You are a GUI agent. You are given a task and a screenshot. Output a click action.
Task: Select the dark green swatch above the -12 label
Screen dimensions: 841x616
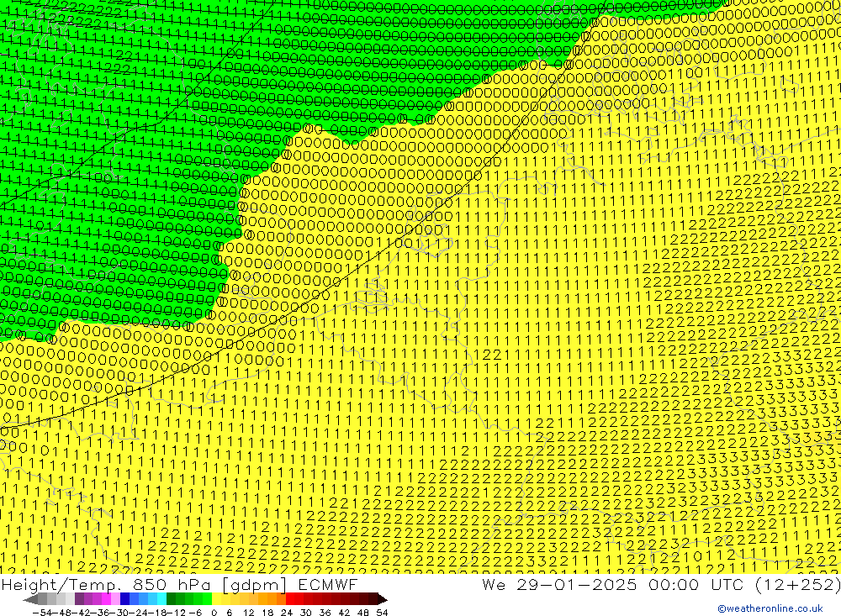pos(171,599)
